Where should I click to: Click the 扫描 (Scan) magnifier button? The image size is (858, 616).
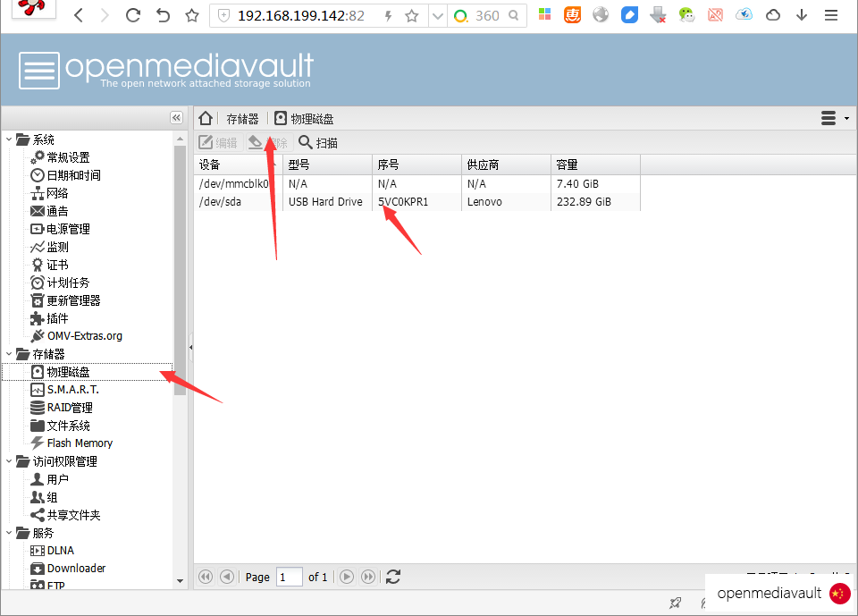[x=318, y=142]
